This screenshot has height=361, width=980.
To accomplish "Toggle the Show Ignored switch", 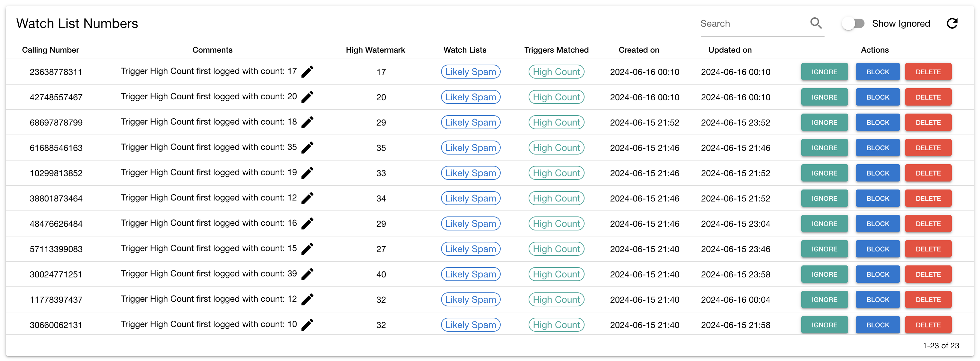I will click(x=853, y=24).
